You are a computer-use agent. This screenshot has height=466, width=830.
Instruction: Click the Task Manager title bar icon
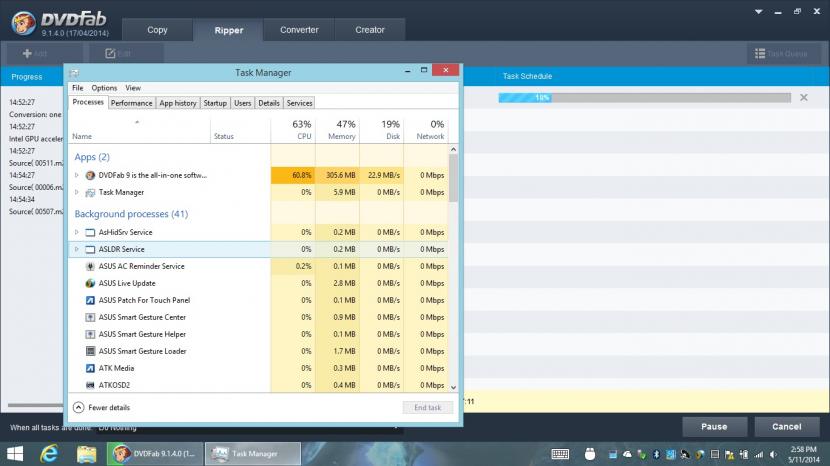75,73
